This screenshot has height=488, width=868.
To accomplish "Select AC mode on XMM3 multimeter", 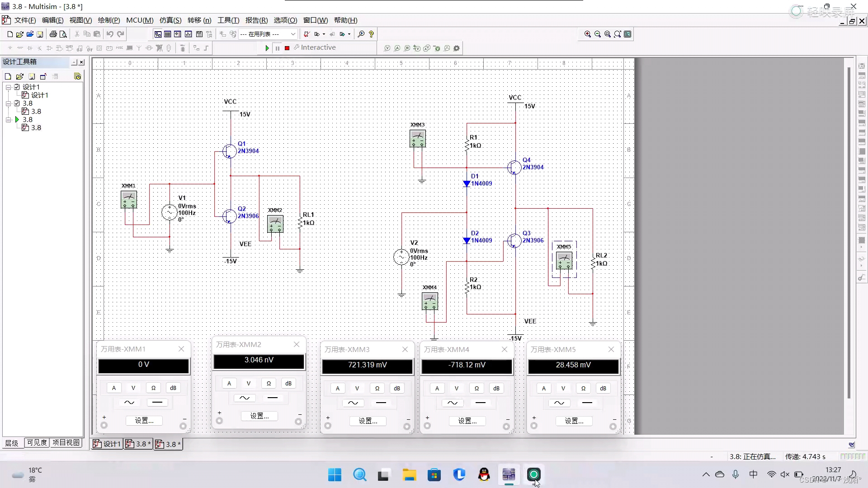I will pyautogui.click(x=353, y=403).
